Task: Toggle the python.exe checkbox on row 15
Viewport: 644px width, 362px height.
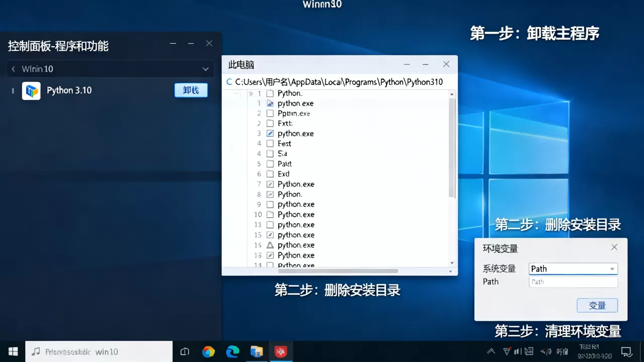Action: [x=270, y=235]
